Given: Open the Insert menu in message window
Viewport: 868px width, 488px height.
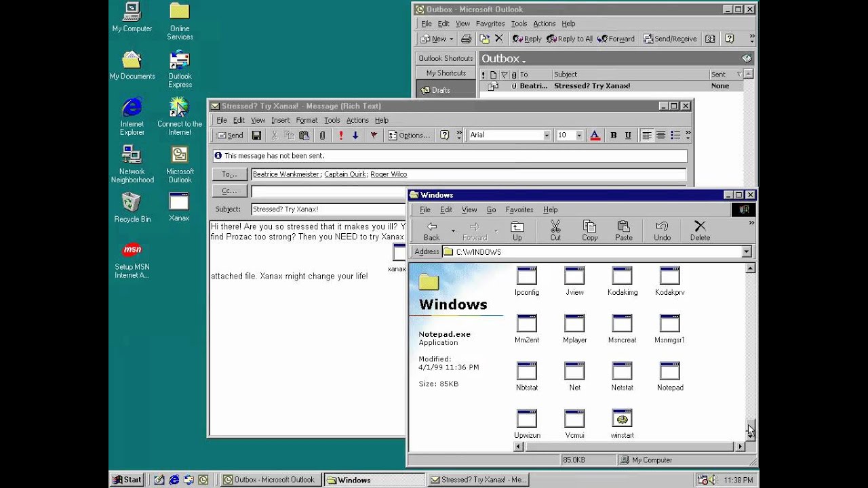Looking at the screenshot, I should [x=280, y=120].
